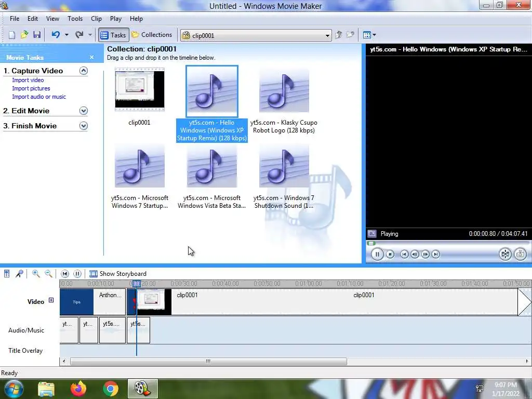Toggle full screen icon beside Playing status

pos(372,234)
